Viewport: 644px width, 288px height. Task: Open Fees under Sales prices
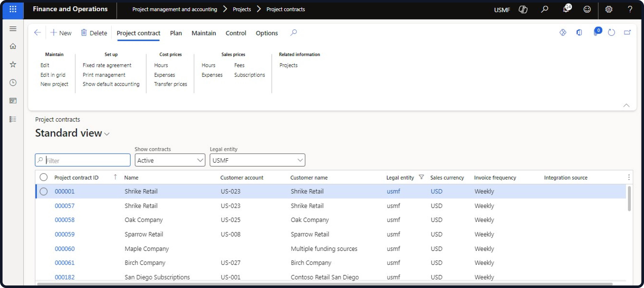coord(239,65)
